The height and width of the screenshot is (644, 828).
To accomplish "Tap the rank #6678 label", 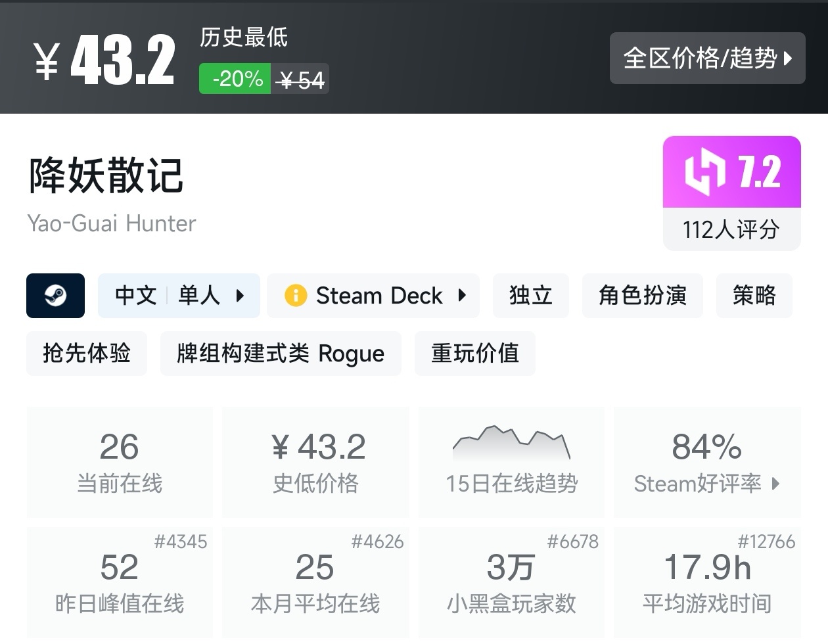I will coord(573,541).
